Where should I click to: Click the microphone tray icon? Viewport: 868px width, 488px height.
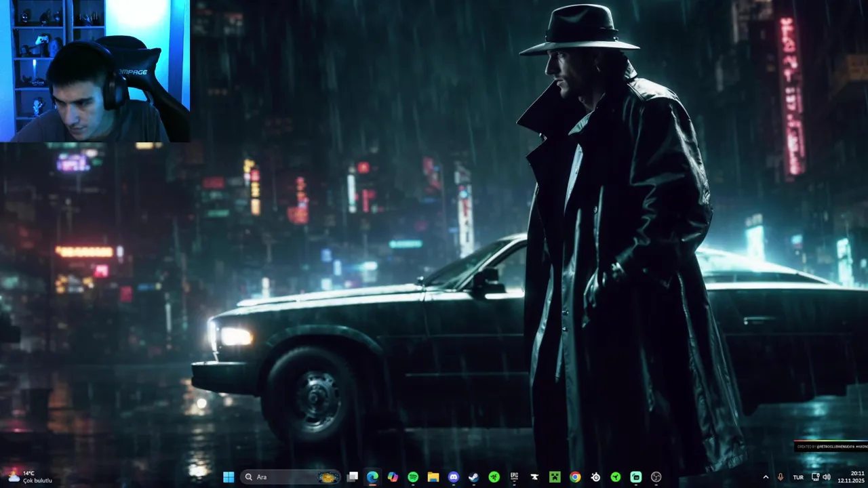click(x=781, y=477)
